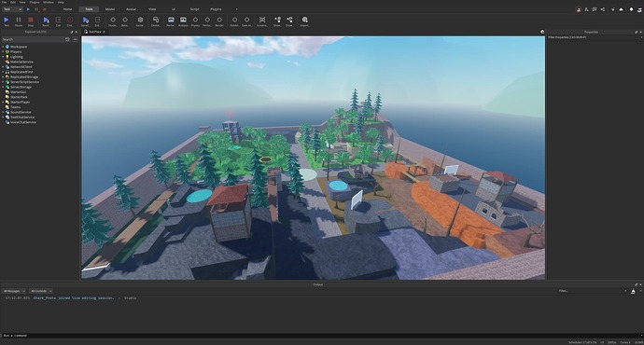Stop the running test with the red Stop icon
This screenshot has width=644, height=345.
[31, 21]
